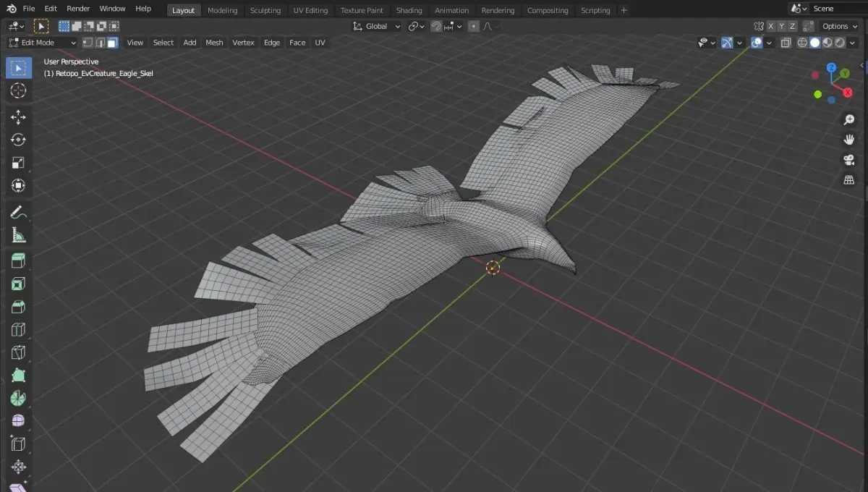Click the Z axis on navigation gizmo
Viewport: 868px width, 492px height.
(x=832, y=68)
